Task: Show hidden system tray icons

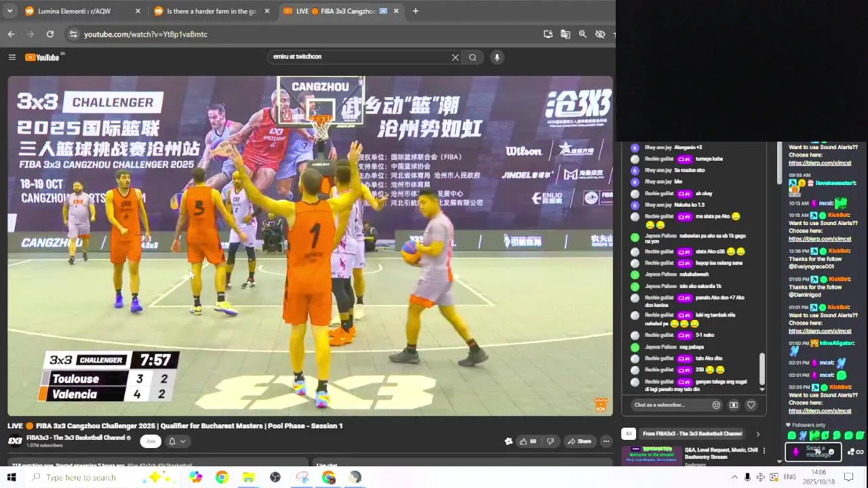Action: pos(734,477)
